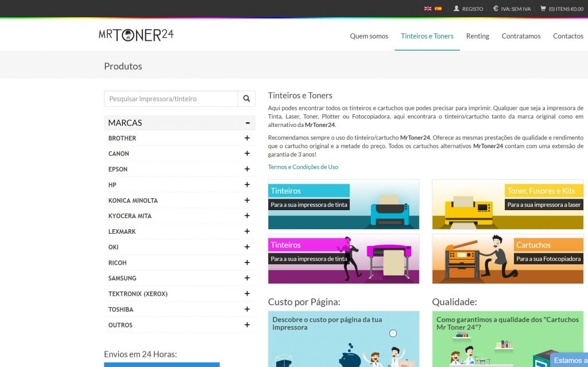Click the search magnifier button
588x367 pixels.
point(246,99)
